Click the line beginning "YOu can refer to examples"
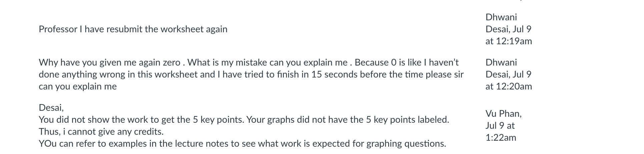644x154 pixels. [x=242, y=144]
